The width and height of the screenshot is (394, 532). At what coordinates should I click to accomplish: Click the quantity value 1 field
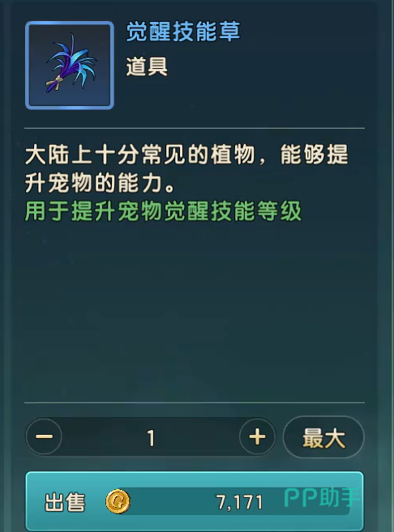click(x=151, y=438)
